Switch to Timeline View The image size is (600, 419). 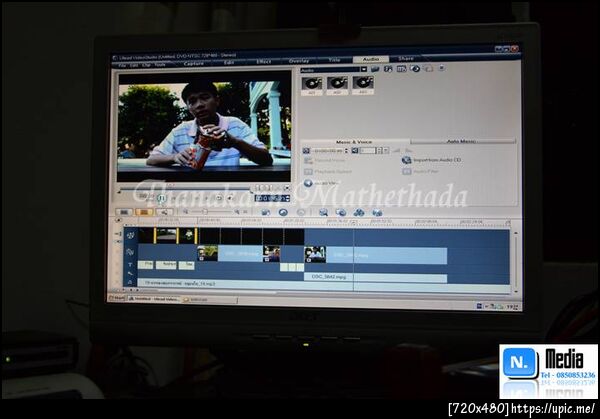pyautogui.click(x=144, y=212)
